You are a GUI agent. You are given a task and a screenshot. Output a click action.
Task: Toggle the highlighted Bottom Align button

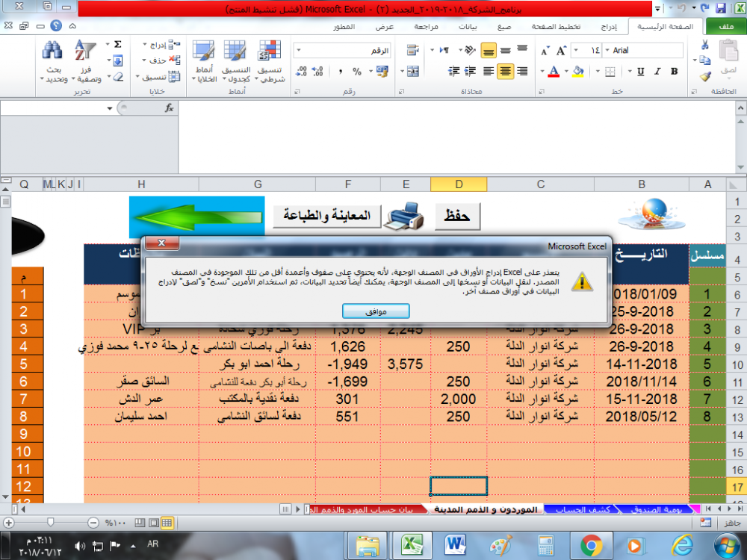489,51
